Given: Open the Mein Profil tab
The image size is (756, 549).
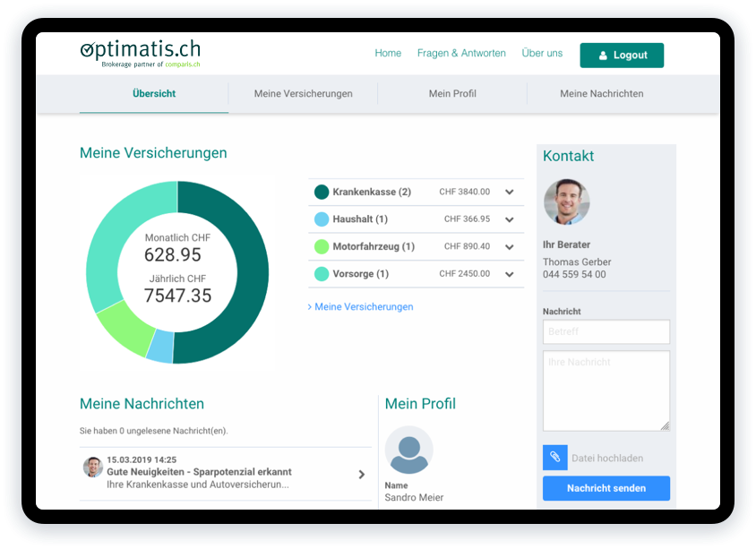Looking at the screenshot, I should tap(452, 94).
